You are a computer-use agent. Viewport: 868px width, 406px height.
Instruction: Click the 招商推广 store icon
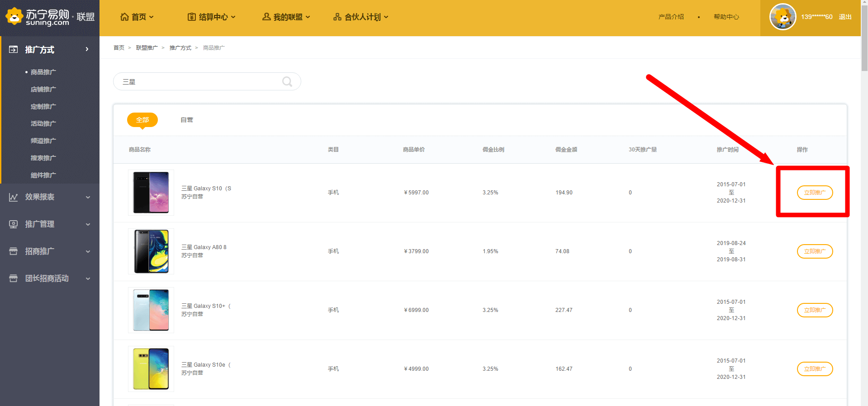[x=14, y=251]
